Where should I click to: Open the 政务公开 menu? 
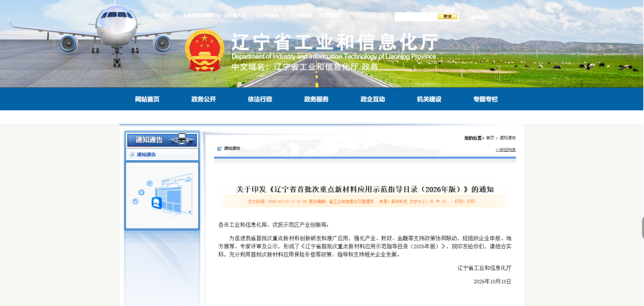203,99
